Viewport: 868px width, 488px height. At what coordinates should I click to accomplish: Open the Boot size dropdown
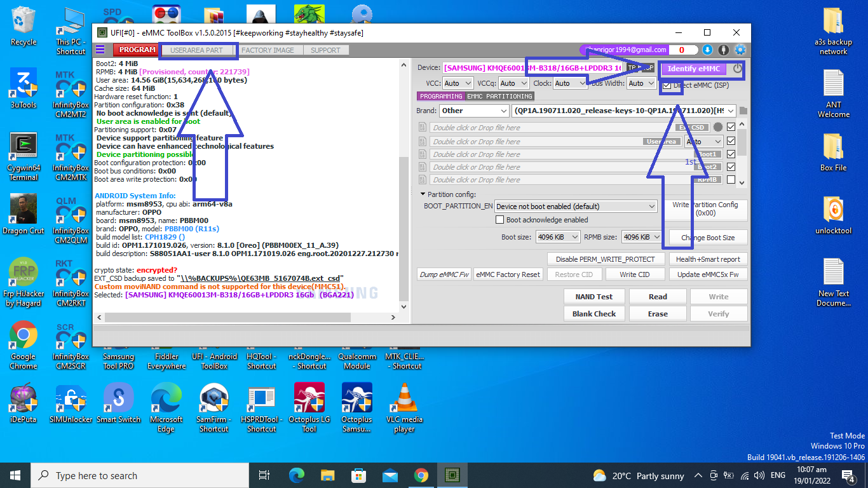click(x=557, y=237)
